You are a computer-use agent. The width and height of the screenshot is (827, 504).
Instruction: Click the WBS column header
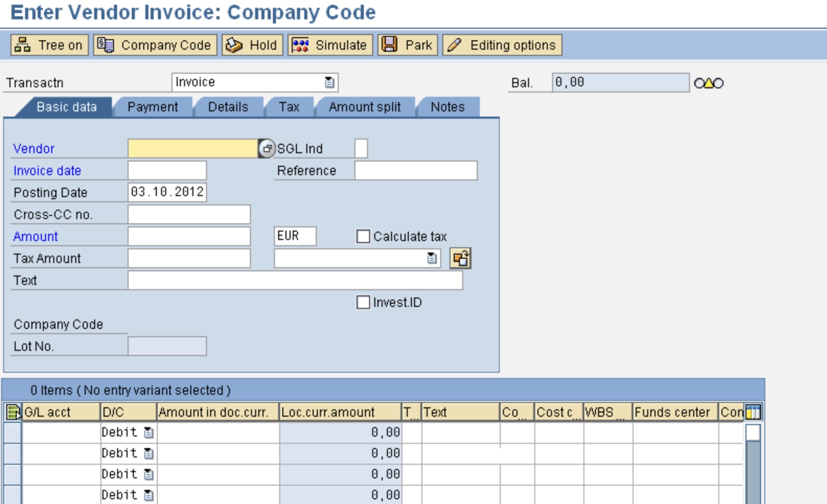608,412
